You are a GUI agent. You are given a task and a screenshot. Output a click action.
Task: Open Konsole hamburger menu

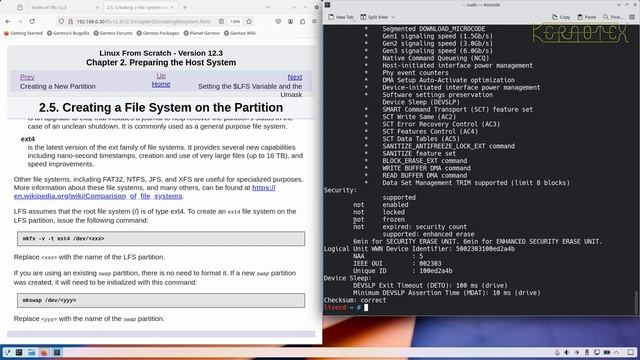click(632, 17)
